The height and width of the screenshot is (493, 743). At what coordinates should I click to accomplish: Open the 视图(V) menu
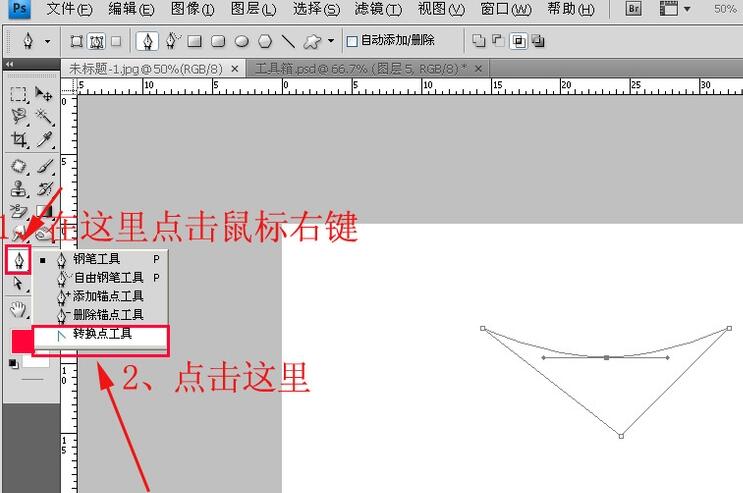click(441, 9)
